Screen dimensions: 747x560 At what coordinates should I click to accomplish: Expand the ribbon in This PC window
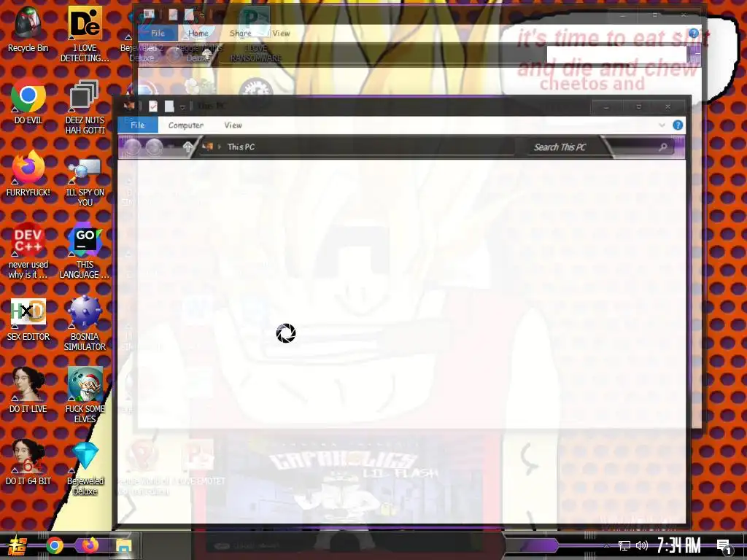click(x=662, y=125)
